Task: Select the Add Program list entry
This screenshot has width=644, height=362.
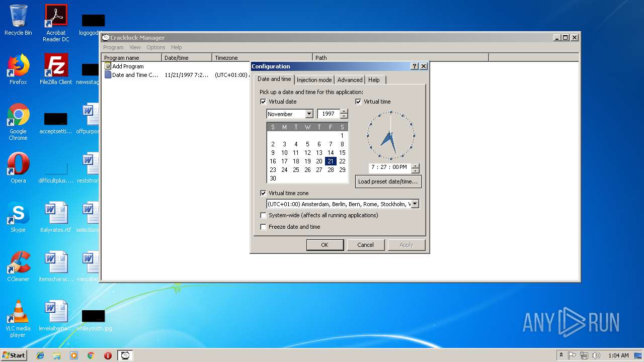Action: tap(128, 66)
